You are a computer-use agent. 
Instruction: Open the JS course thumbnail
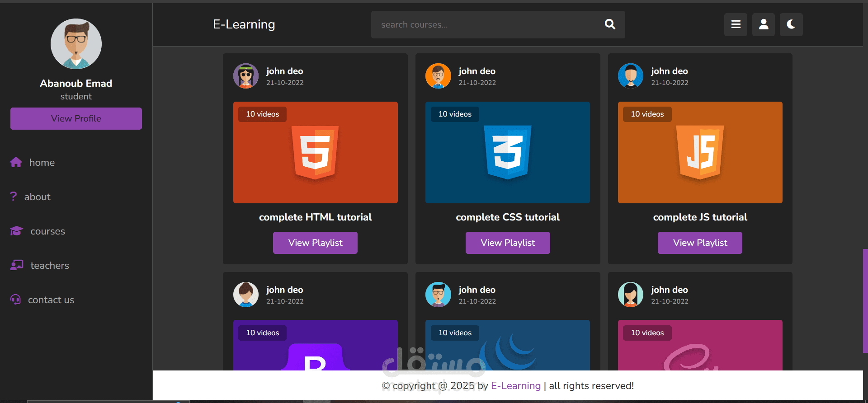click(700, 152)
